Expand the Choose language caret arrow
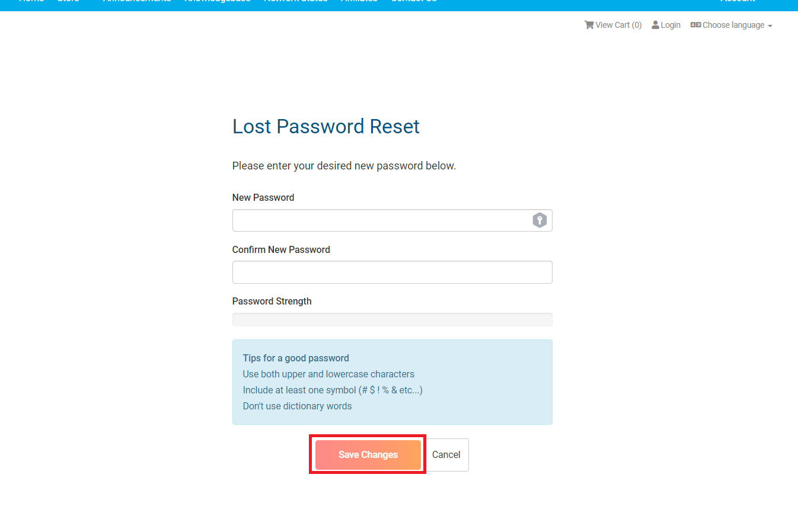The height and width of the screenshot is (532, 798). click(x=770, y=26)
